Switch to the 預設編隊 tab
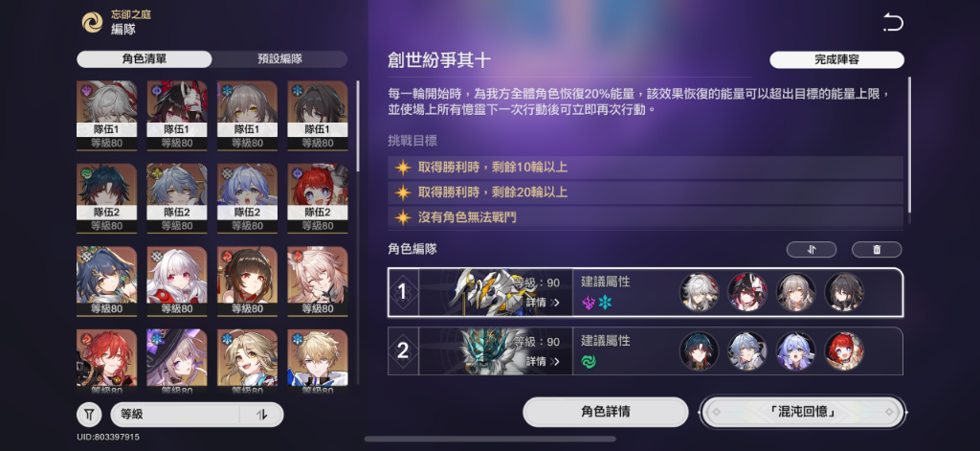The image size is (980, 451). (279, 59)
